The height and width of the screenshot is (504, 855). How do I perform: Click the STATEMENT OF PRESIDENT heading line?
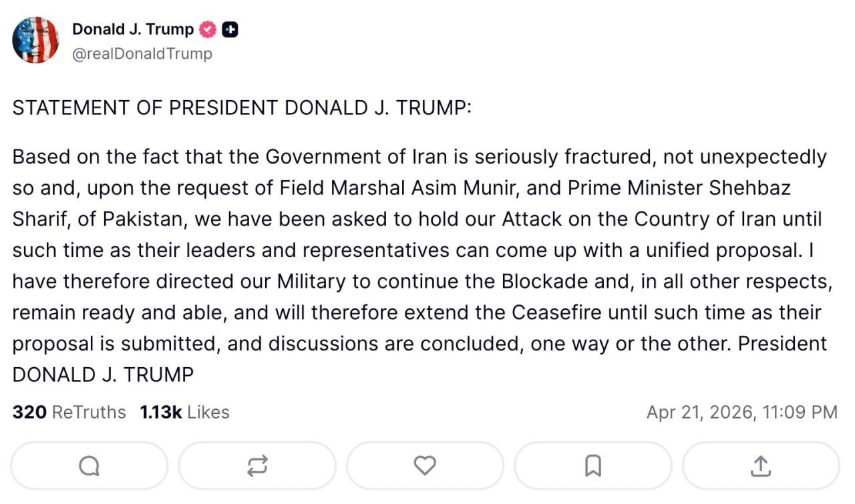[x=242, y=107]
